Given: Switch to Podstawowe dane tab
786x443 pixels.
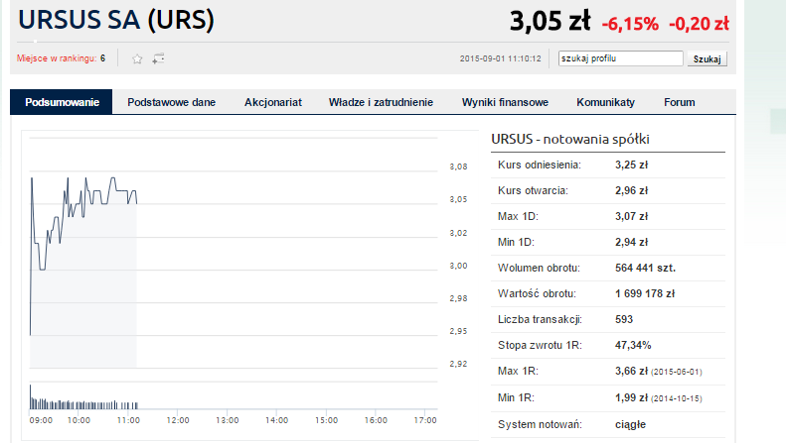Looking at the screenshot, I should 171,102.
